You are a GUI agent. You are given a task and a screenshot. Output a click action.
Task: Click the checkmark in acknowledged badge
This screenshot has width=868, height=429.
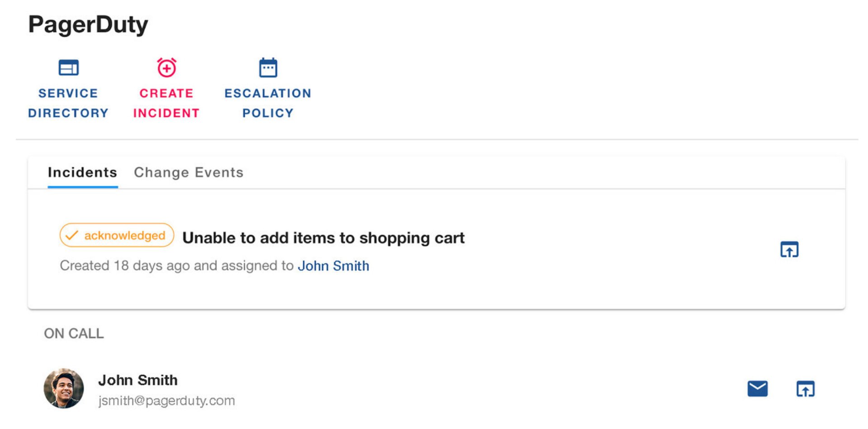pos(72,235)
